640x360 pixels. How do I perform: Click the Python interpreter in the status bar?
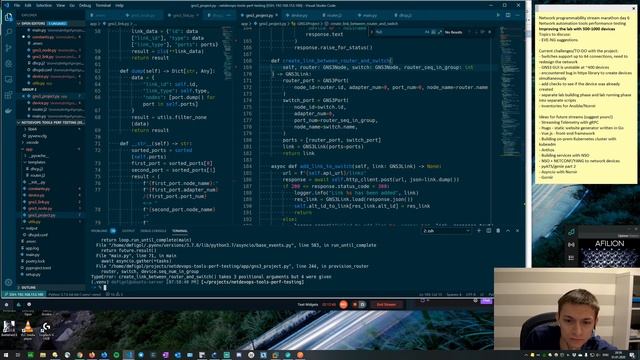point(75,294)
